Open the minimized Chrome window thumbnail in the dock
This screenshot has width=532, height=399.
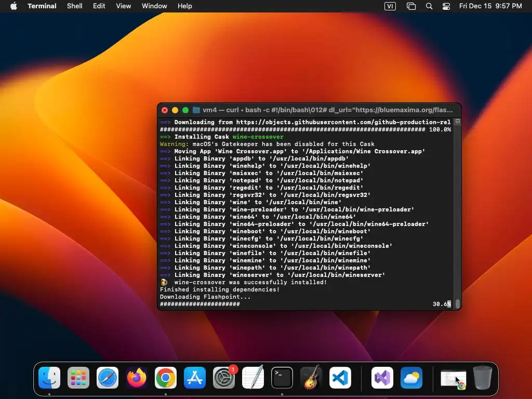[453, 379]
